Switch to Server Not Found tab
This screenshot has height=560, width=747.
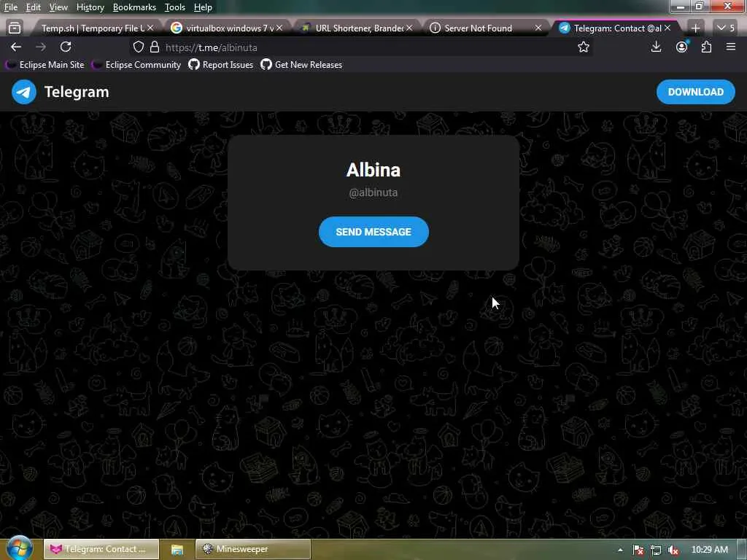click(478, 28)
